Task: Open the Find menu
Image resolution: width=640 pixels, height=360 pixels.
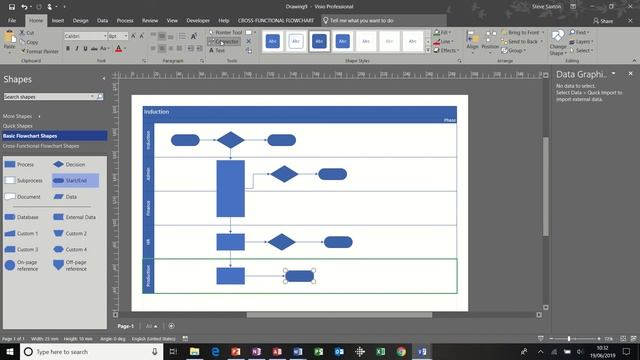Action: 579,32
